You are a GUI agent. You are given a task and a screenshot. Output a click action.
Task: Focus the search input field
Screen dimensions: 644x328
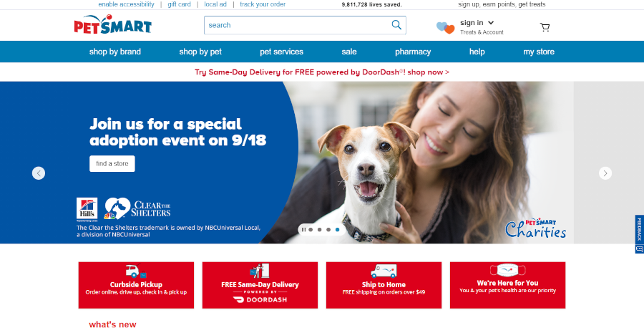298,25
